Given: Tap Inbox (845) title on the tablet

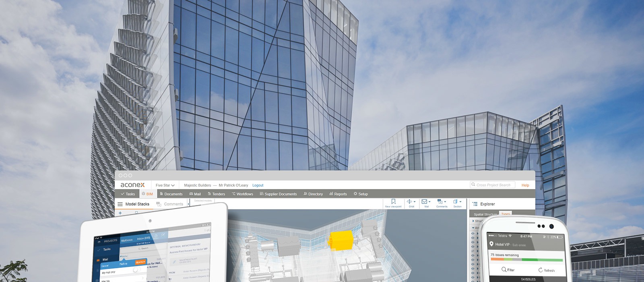Looking at the screenshot, I should coord(144,238).
